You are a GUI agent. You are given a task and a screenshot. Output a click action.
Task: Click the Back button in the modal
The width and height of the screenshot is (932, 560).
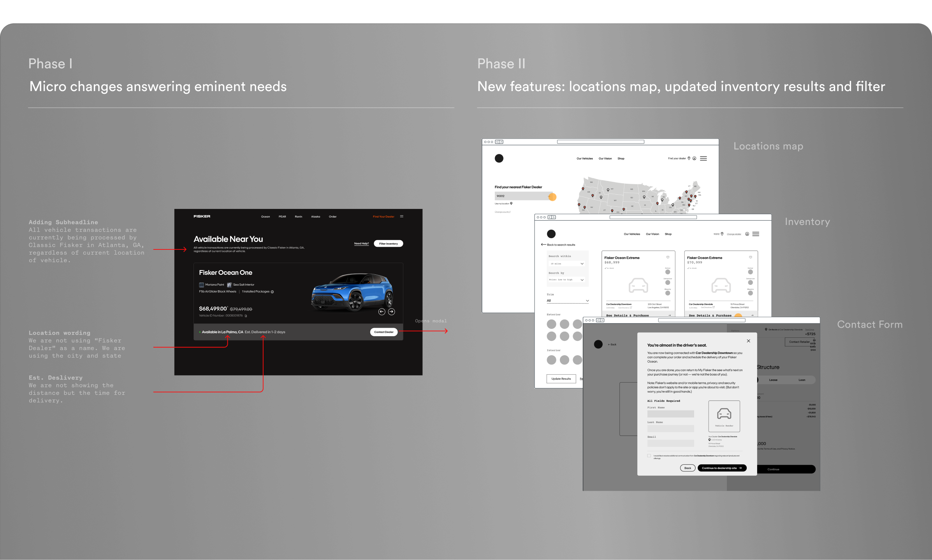click(688, 468)
